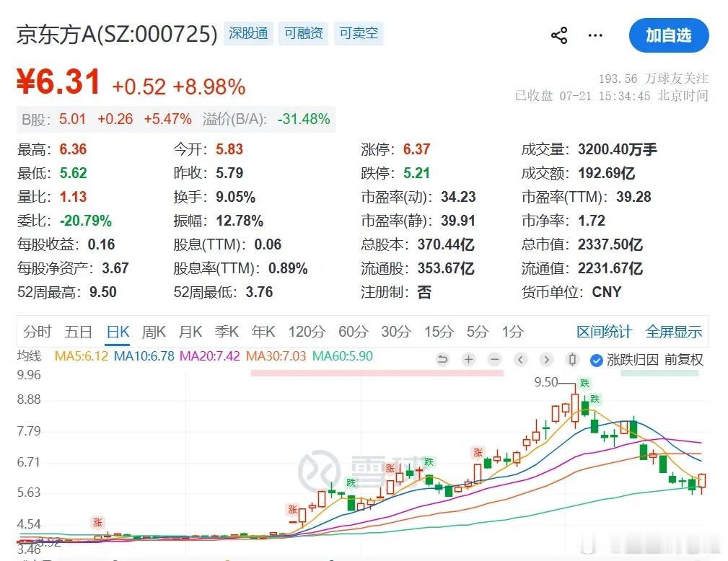Click the 跌停 value 5.21
Screen dimensions: 728x561
[416, 173]
